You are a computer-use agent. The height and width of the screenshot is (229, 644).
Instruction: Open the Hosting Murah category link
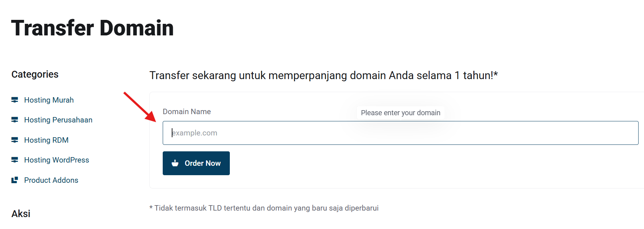(x=49, y=100)
